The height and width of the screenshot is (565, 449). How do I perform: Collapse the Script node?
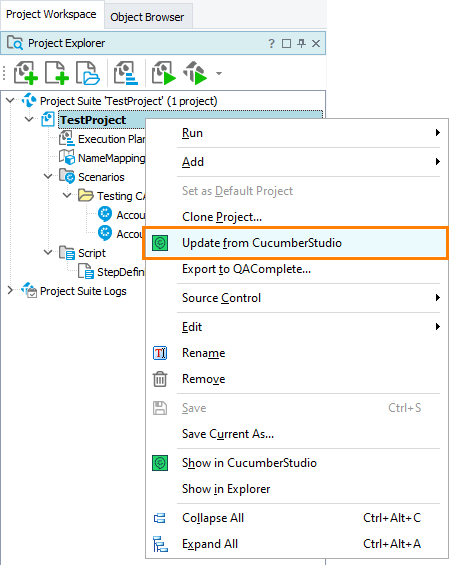pos(48,252)
